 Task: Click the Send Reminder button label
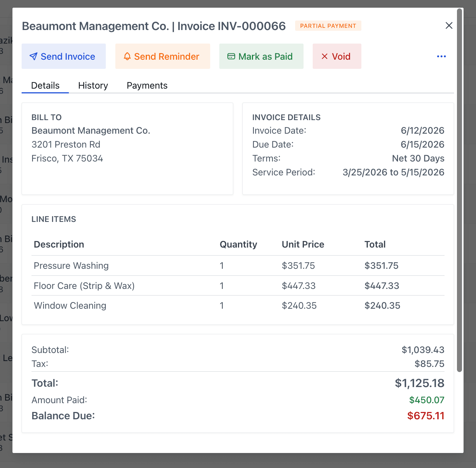[x=167, y=56]
